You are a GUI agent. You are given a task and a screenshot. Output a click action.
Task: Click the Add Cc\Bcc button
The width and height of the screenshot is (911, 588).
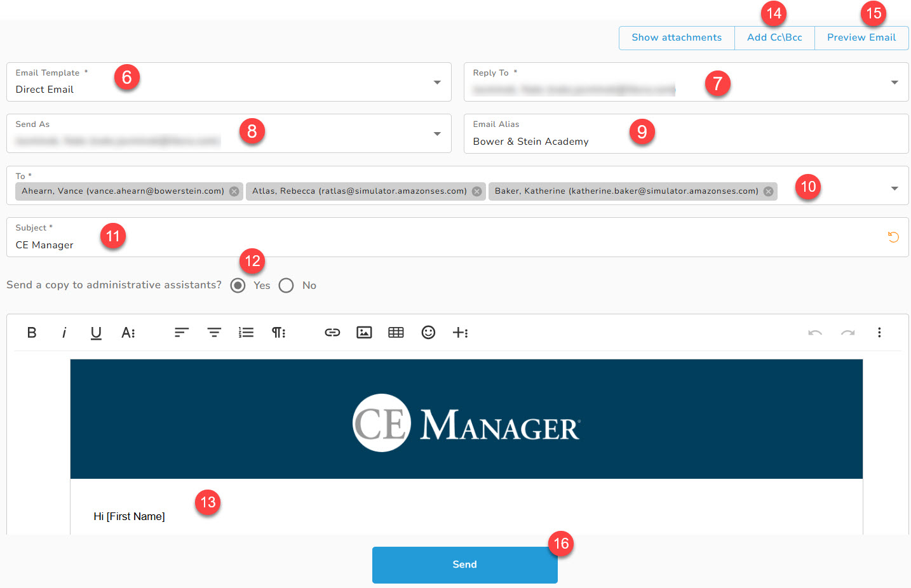pyautogui.click(x=774, y=37)
